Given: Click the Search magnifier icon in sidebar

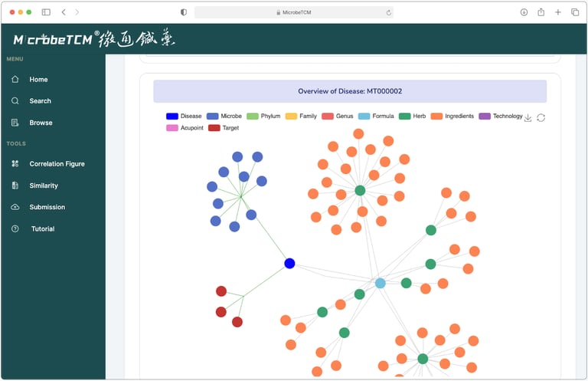Looking at the screenshot, I should tap(15, 100).
